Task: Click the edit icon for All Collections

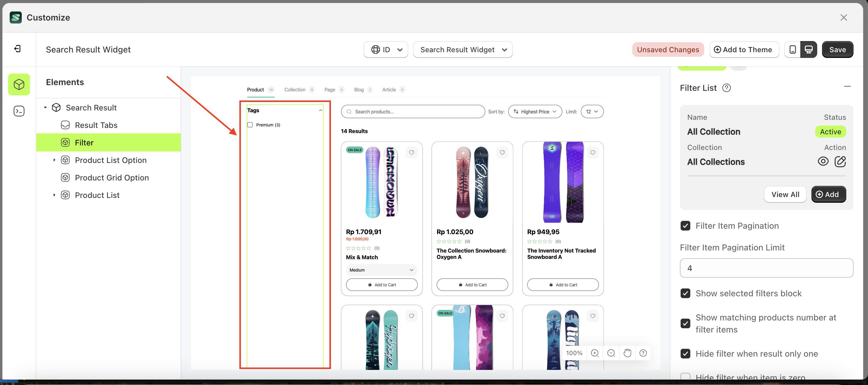Action: point(840,161)
